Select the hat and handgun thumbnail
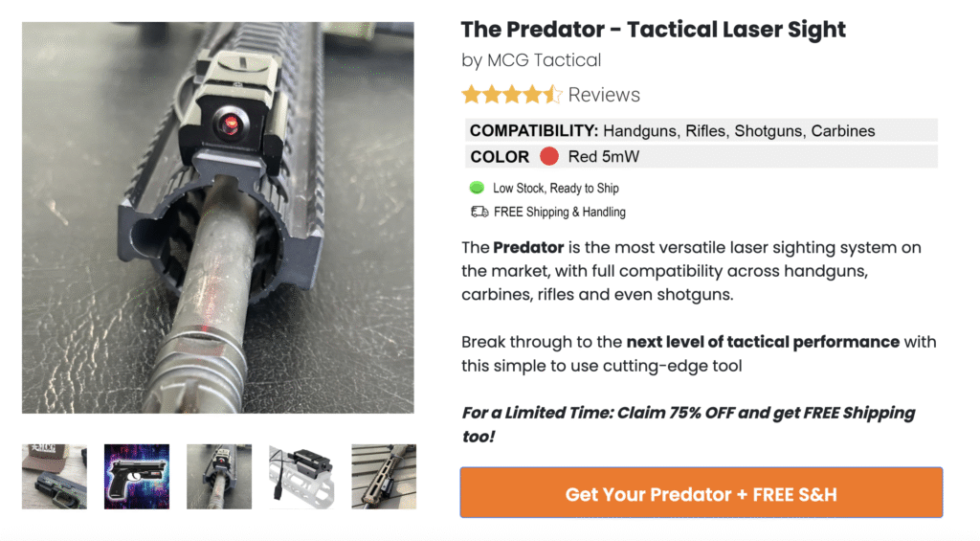This screenshot has height=541, width=980. 55,476
